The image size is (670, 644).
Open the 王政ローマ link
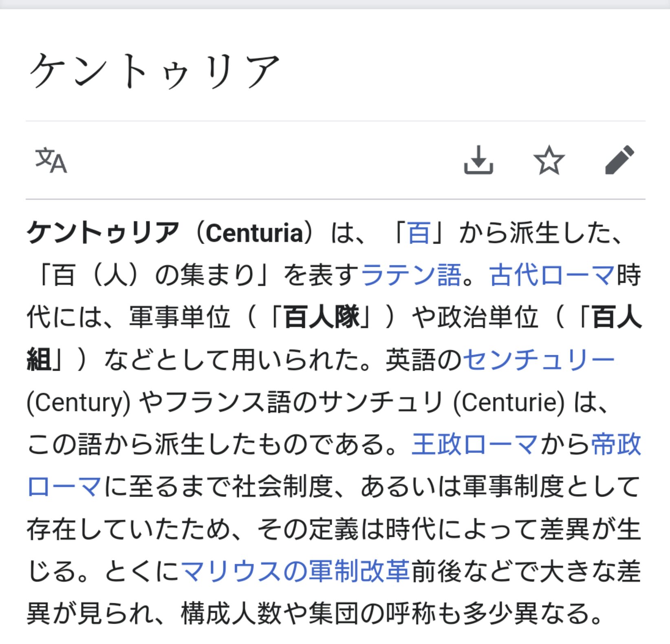[x=475, y=444]
